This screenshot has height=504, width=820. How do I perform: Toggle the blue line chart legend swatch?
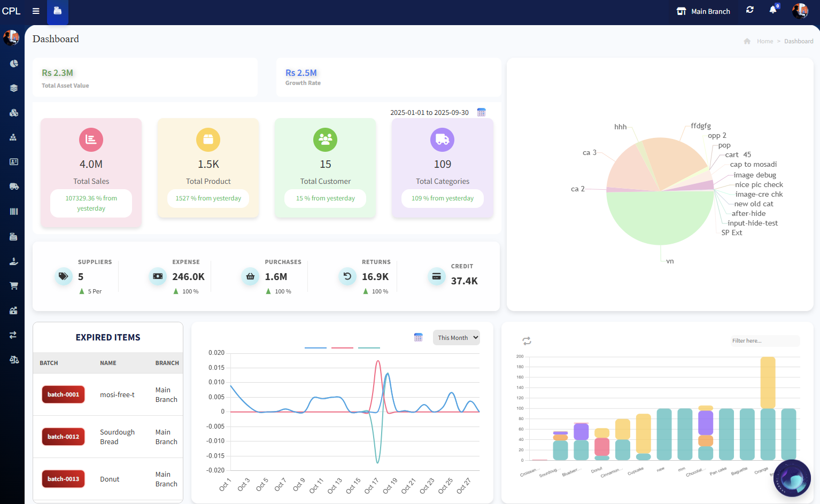pos(315,348)
